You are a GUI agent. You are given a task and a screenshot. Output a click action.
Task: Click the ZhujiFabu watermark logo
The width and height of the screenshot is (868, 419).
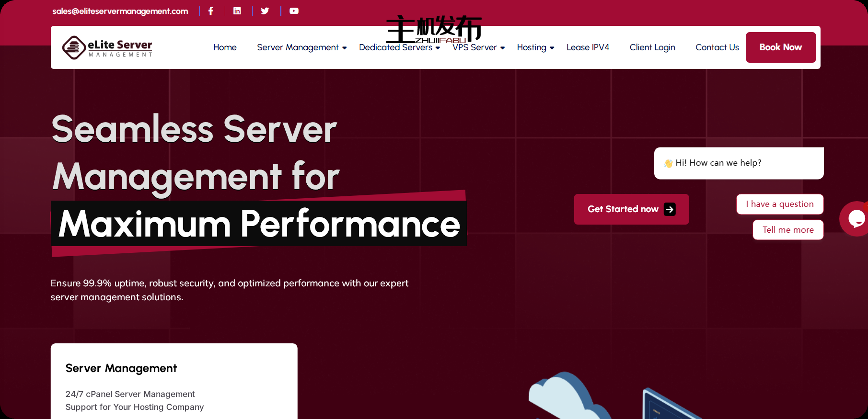(x=434, y=29)
